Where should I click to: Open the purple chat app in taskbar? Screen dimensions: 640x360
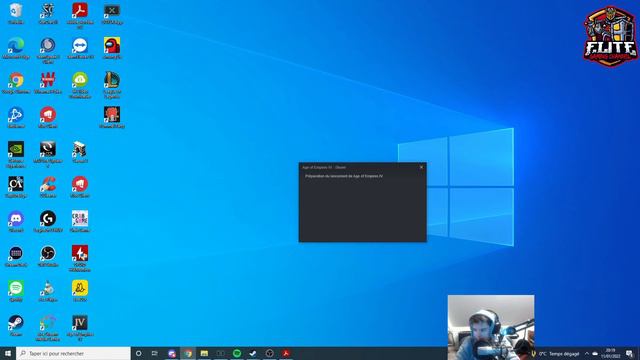point(172,353)
